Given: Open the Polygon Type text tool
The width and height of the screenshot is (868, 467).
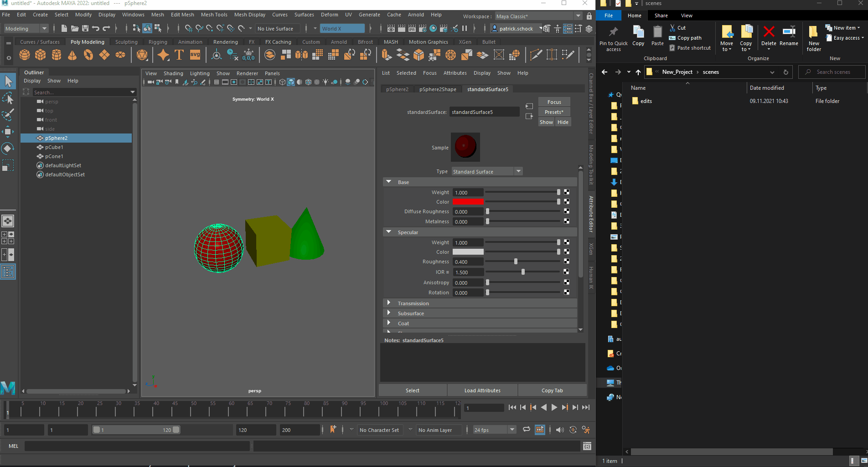Looking at the screenshot, I should (179, 55).
